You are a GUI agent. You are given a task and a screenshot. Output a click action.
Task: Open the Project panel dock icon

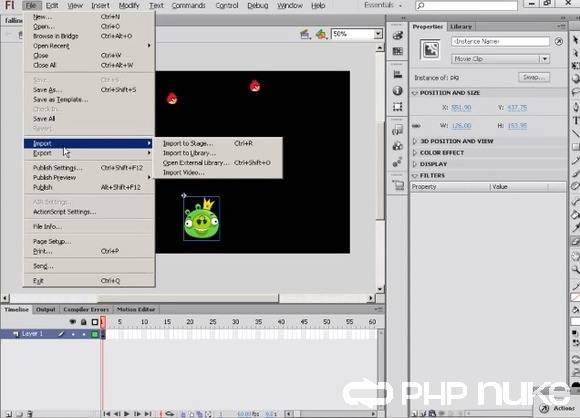[x=398, y=185]
